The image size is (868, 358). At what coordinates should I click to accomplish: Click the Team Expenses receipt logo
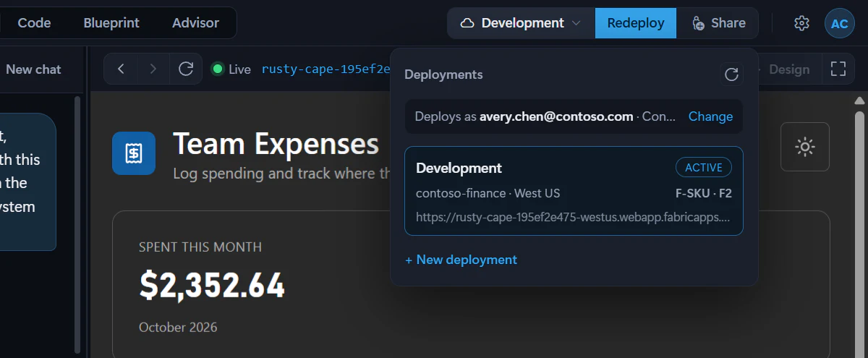coord(134,153)
